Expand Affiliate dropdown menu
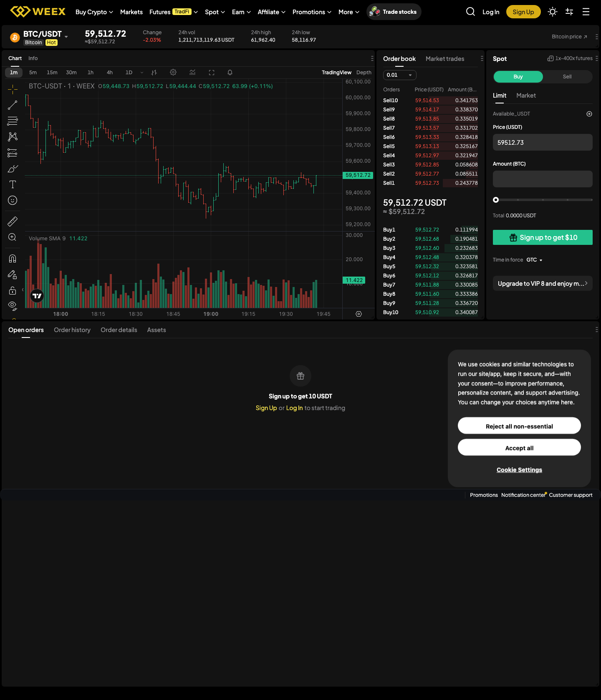 (272, 12)
